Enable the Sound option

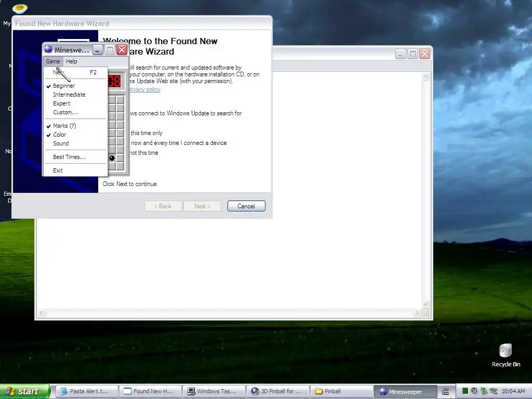[75, 143]
